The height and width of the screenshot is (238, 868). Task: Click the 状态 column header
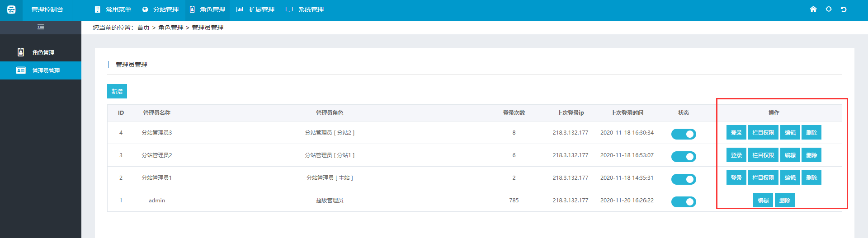pos(684,112)
